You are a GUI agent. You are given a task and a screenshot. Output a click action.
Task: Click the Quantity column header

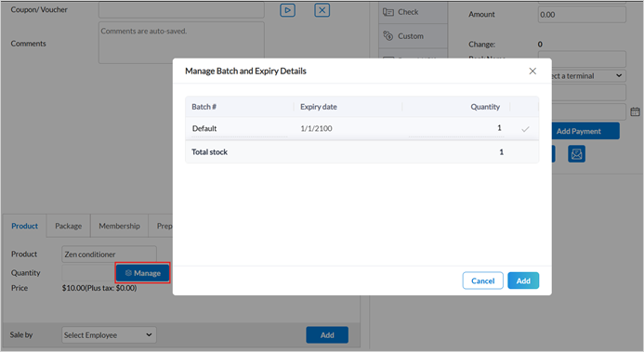485,107
